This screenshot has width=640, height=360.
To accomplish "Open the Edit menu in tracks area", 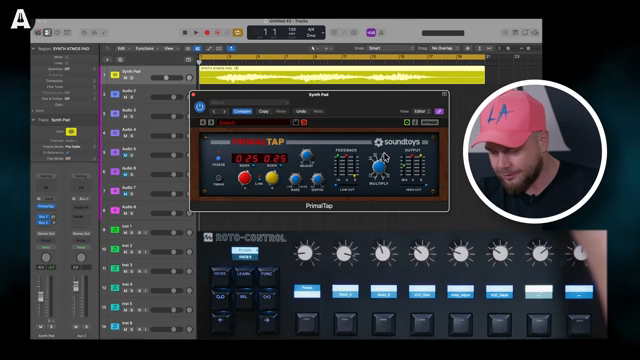I will tap(123, 49).
